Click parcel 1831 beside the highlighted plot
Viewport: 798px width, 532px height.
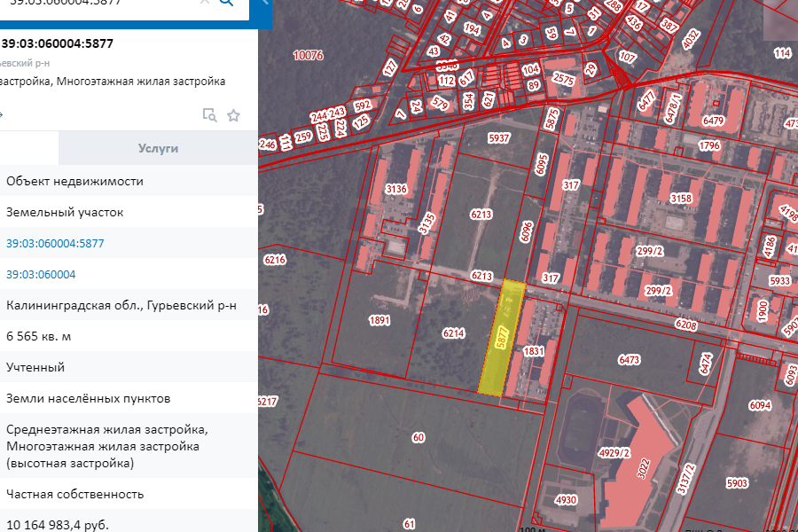(x=533, y=353)
